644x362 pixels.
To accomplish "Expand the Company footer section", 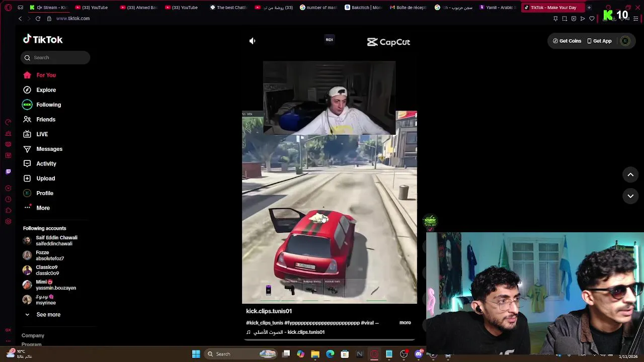I will pyautogui.click(x=33, y=335).
